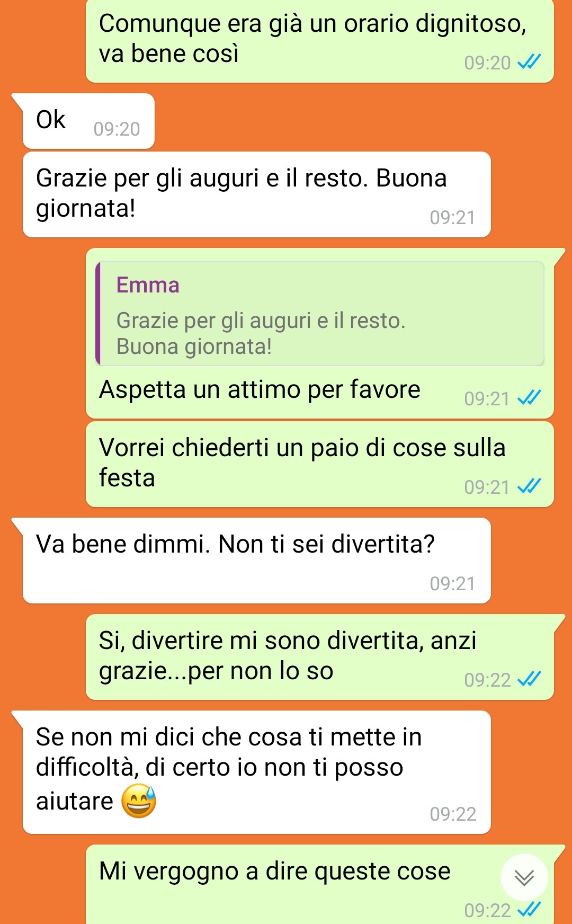Select 'Mi vergogno a dire queste cose' message
Image resolution: width=572 pixels, height=924 pixels.
click(x=320, y=884)
